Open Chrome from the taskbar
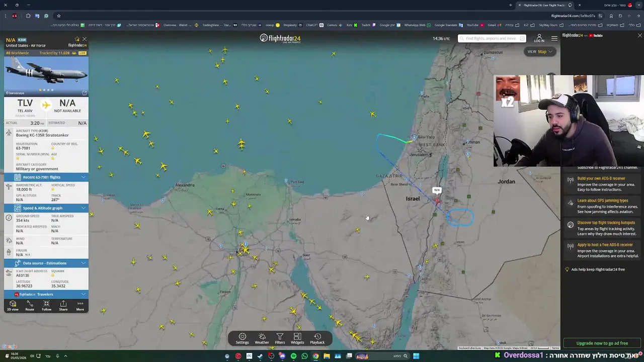 tap(315, 356)
